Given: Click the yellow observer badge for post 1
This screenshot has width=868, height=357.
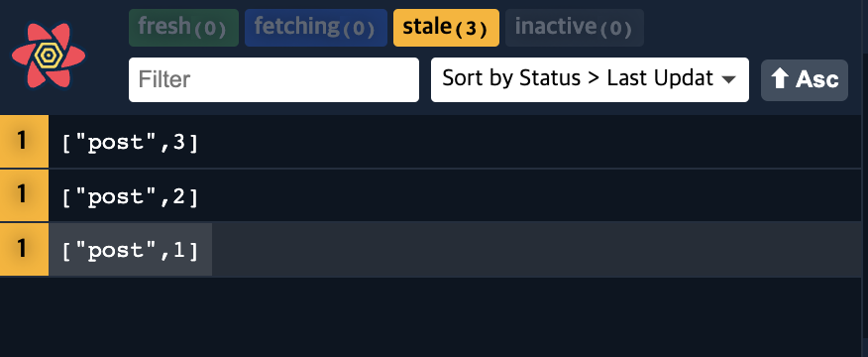Looking at the screenshot, I should tap(24, 249).
